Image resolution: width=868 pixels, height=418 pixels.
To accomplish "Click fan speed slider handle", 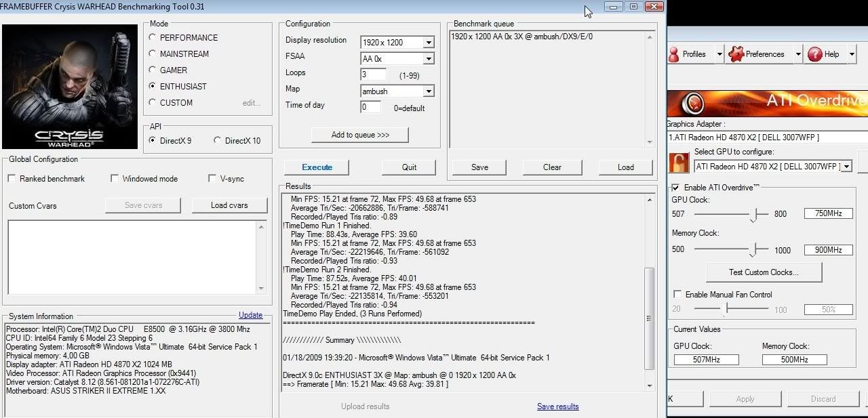I will click(x=725, y=310).
